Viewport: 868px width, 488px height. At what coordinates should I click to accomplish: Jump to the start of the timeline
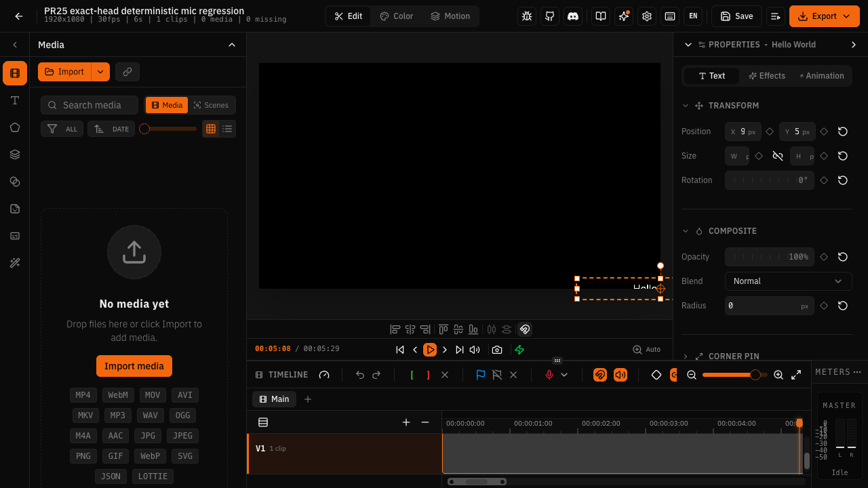[x=400, y=350]
